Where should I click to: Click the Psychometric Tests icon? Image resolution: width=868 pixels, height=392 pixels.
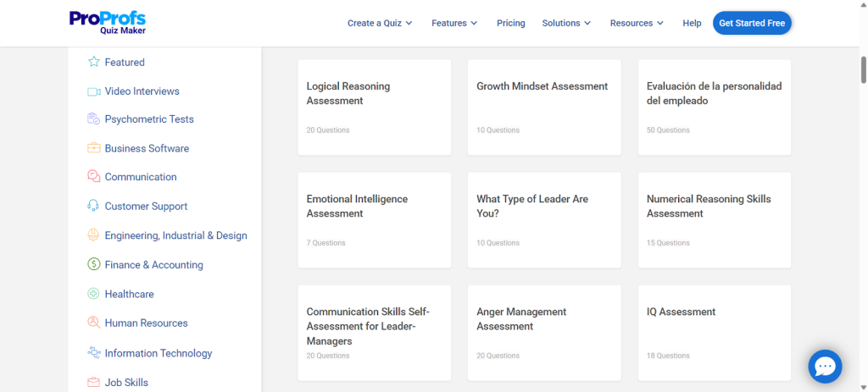tap(94, 119)
